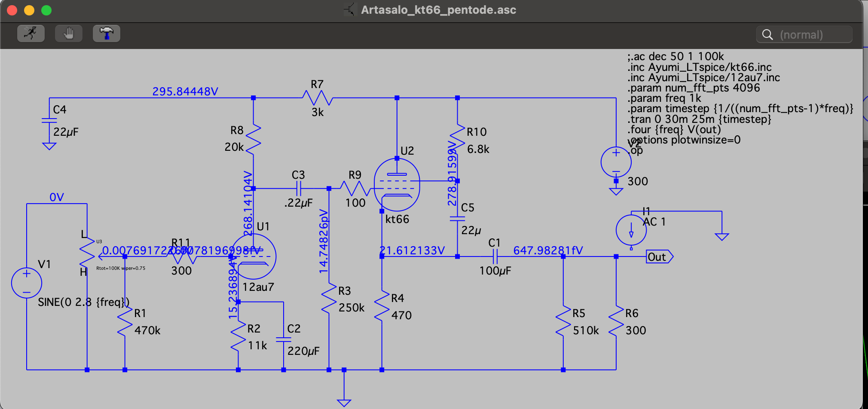Select capacitor C2 220µF symbol

[x=284, y=340]
